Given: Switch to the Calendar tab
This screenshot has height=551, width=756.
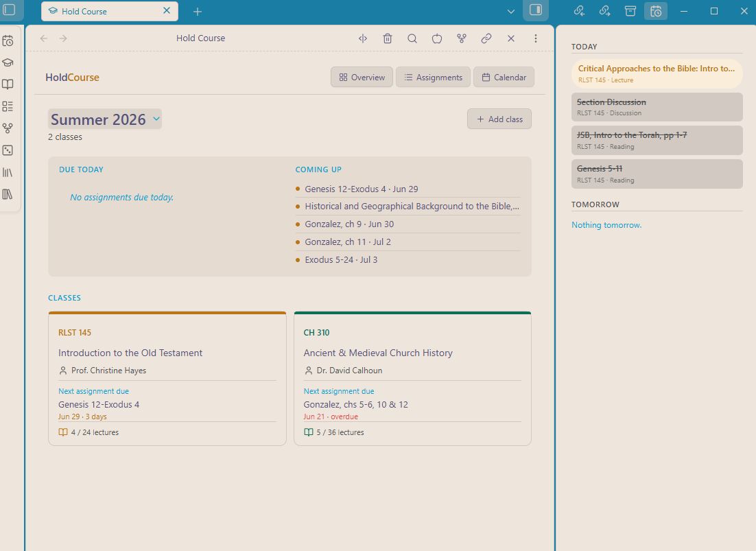Looking at the screenshot, I should pyautogui.click(x=504, y=77).
